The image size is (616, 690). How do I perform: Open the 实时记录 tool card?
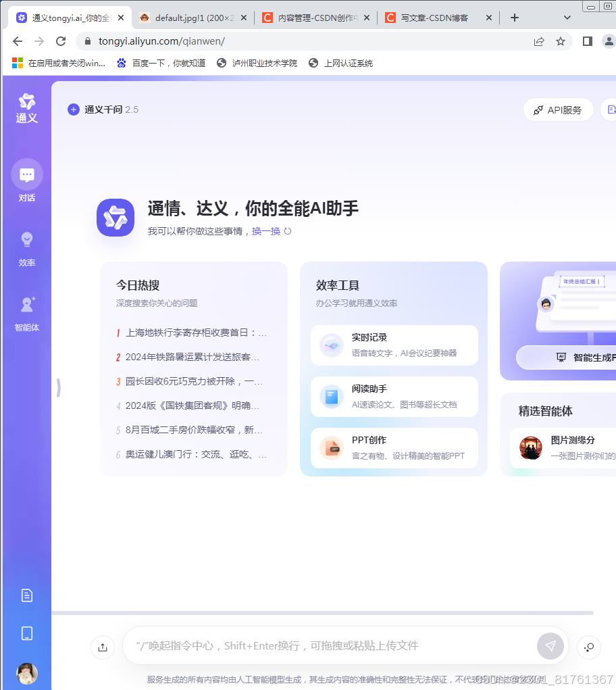click(x=394, y=345)
